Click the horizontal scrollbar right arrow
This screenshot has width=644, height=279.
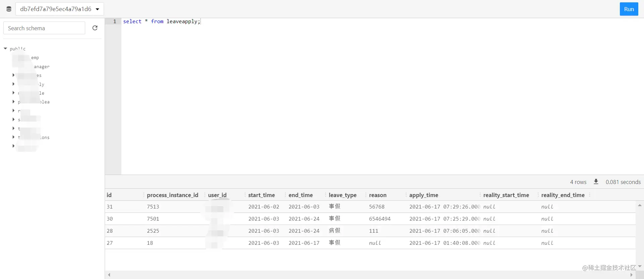632,275
